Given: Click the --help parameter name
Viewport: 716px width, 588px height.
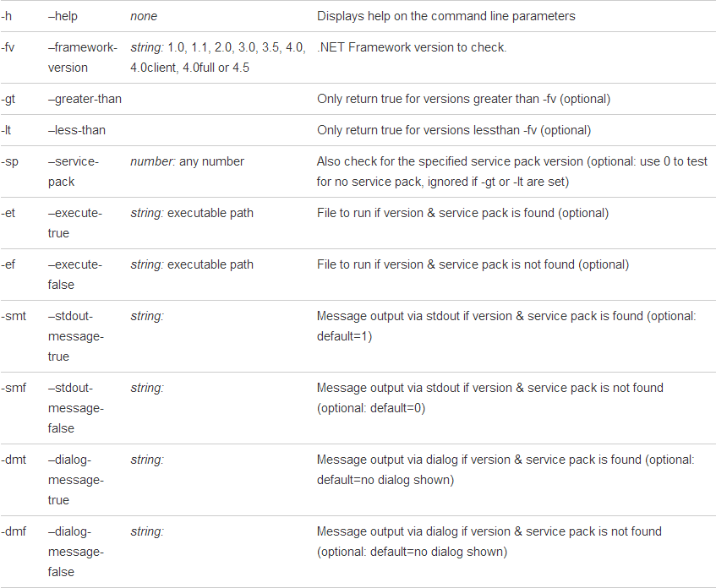Looking at the screenshot, I should click(x=66, y=16).
